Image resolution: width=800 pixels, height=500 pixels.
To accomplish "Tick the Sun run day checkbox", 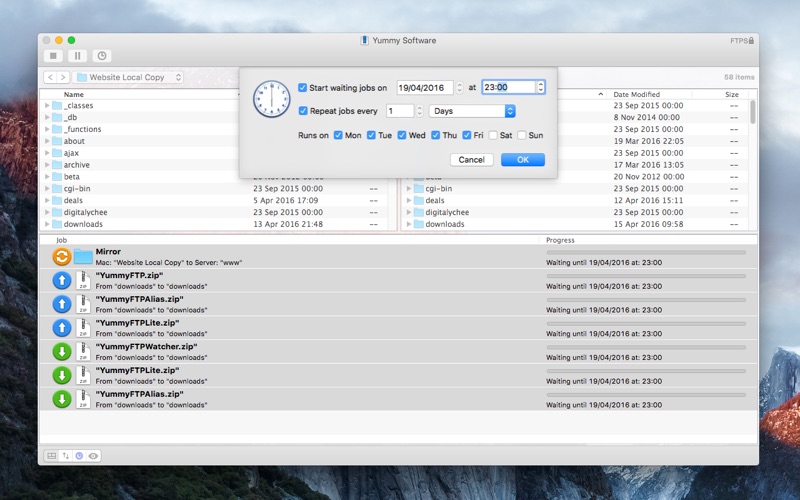I will [522, 135].
